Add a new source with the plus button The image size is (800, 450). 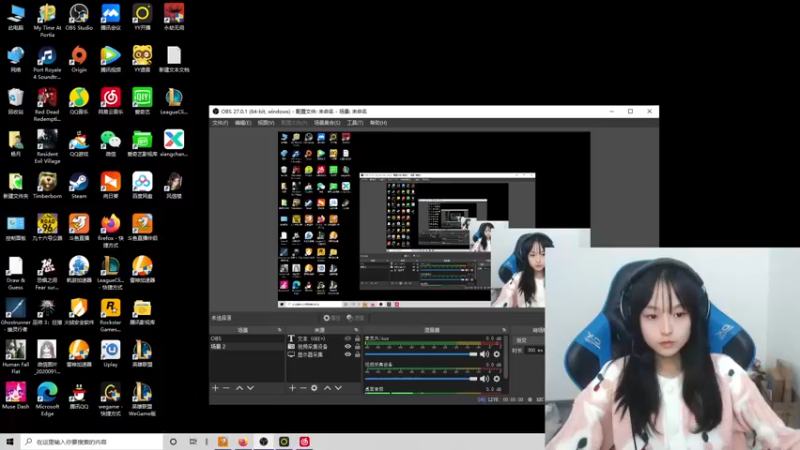coord(292,388)
